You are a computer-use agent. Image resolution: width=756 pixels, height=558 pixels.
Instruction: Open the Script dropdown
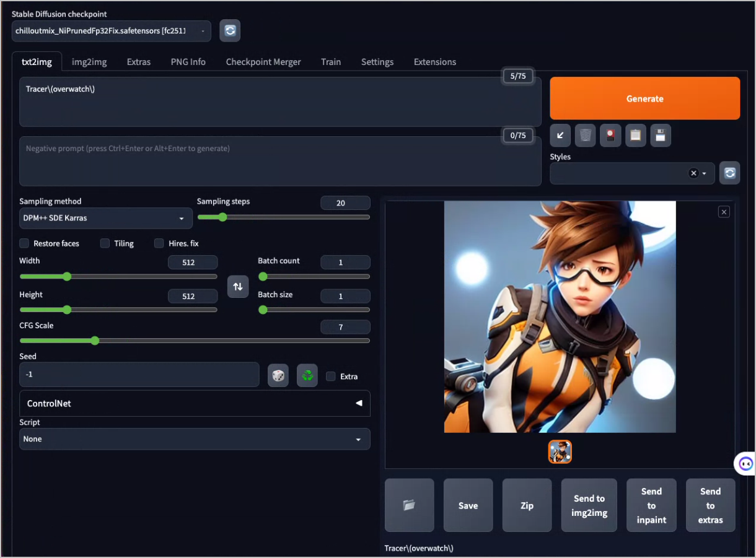[195, 439]
